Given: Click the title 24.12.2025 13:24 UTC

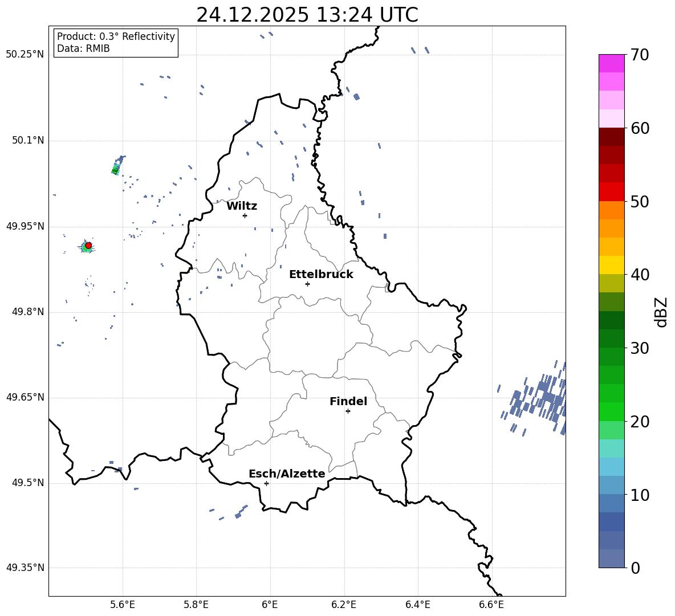Looking at the screenshot, I should point(307,15).
